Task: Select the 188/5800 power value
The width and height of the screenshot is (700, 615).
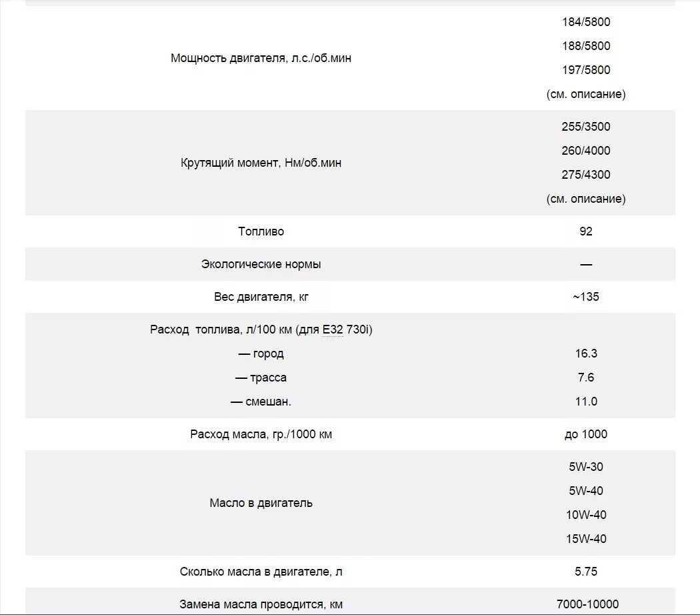Action: tap(586, 46)
